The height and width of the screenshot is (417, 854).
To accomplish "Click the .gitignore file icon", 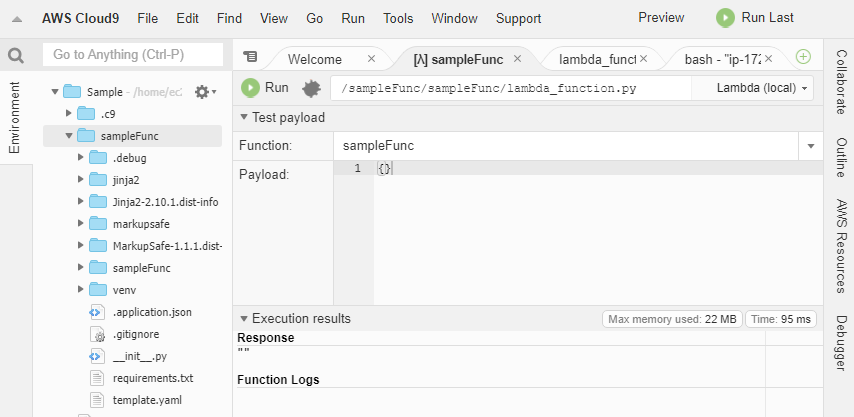I will (96, 334).
